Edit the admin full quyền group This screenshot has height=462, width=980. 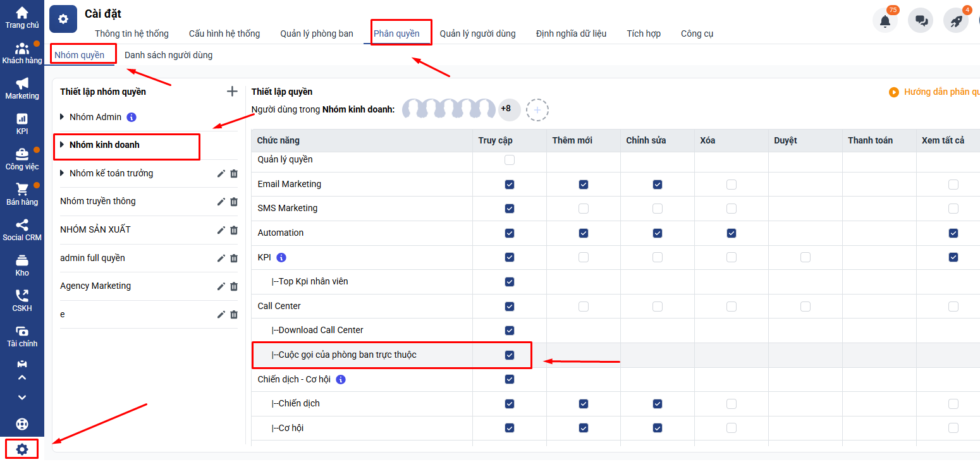pyautogui.click(x=221, y=258)
